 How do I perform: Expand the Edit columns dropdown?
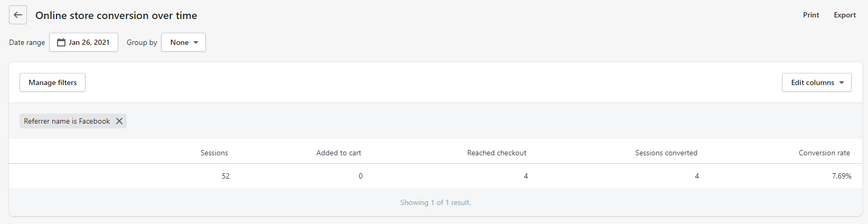(x=816, y=82)
